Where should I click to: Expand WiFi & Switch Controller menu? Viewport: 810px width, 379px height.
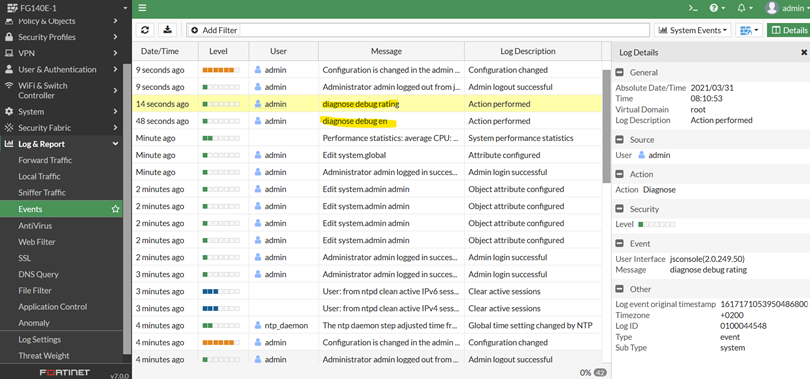tap(61, 90)
